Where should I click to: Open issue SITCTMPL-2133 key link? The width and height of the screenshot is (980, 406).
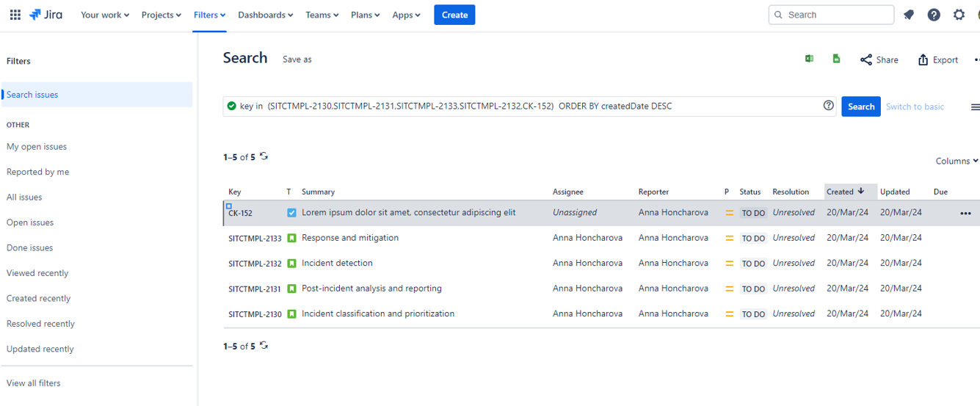pos(255,239)
